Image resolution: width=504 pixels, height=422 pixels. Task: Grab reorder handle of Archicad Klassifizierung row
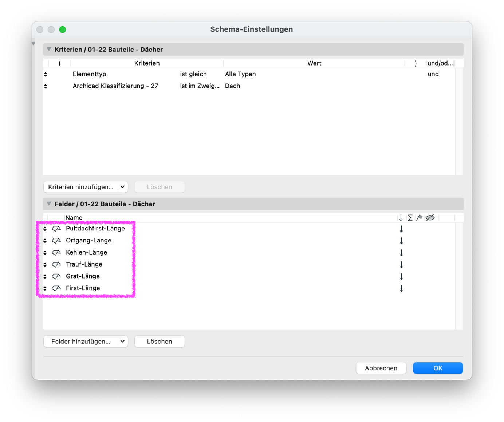[x=46, y=86]
